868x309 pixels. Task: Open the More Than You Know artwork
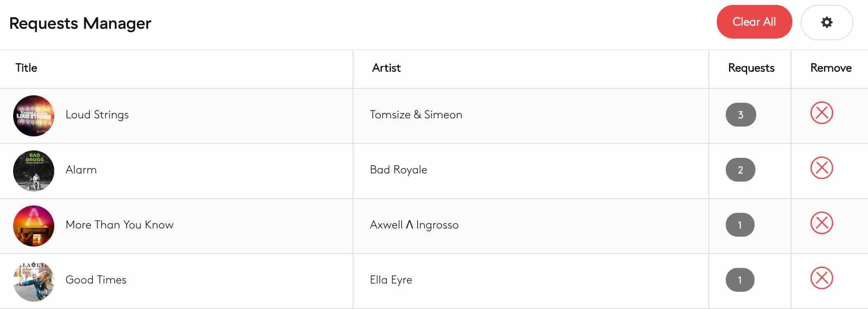pos(34,226)
